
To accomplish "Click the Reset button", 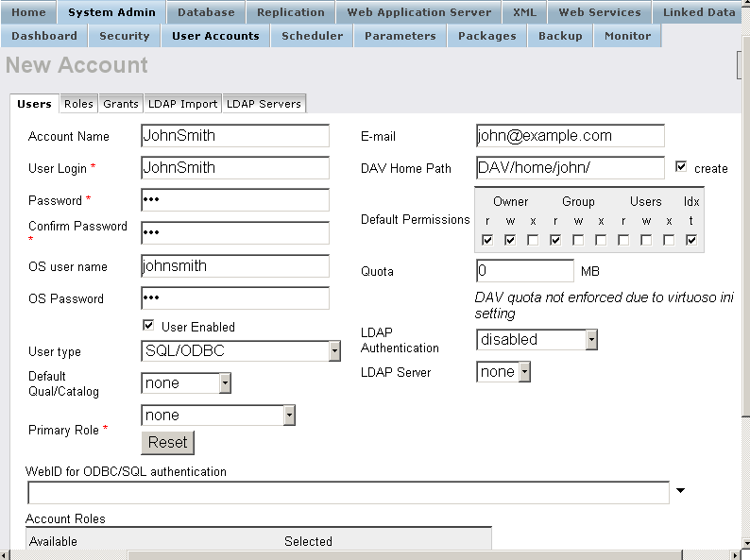I will tap(167, 442).
